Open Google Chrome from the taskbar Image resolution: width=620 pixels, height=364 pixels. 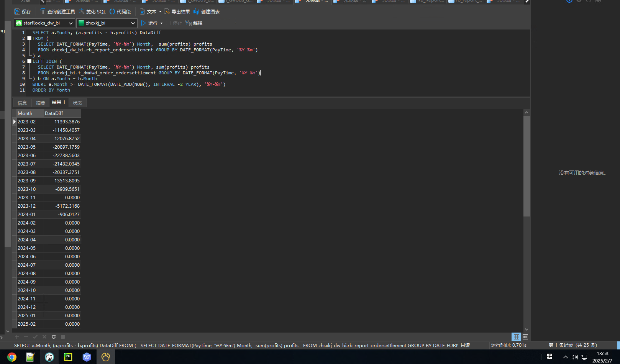point(12,357)
